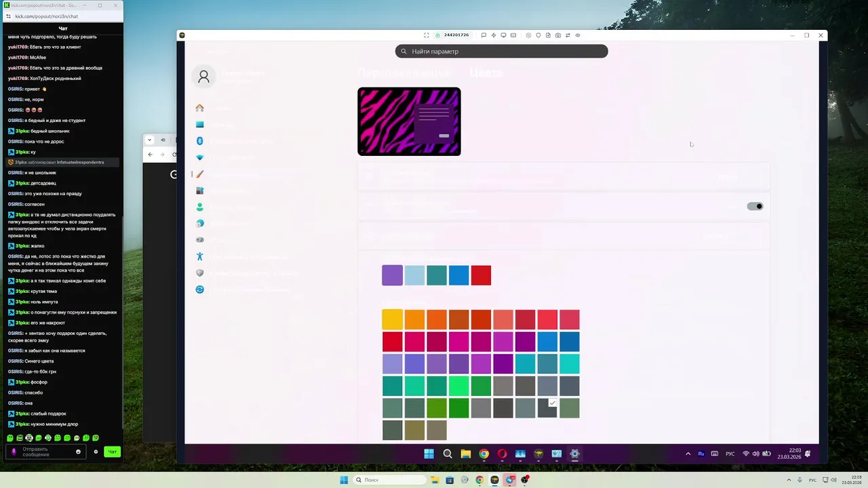This screenshot has width=868, height=488.
Task: Click back arrow in background browser window
Action: pos(151,155)
